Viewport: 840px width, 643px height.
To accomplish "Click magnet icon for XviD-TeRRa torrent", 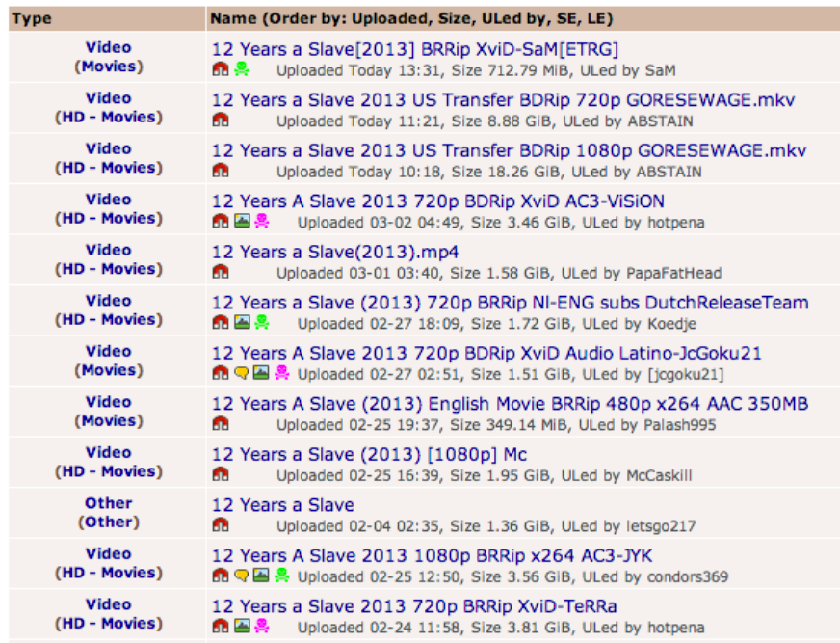I will tap(221, 626).
